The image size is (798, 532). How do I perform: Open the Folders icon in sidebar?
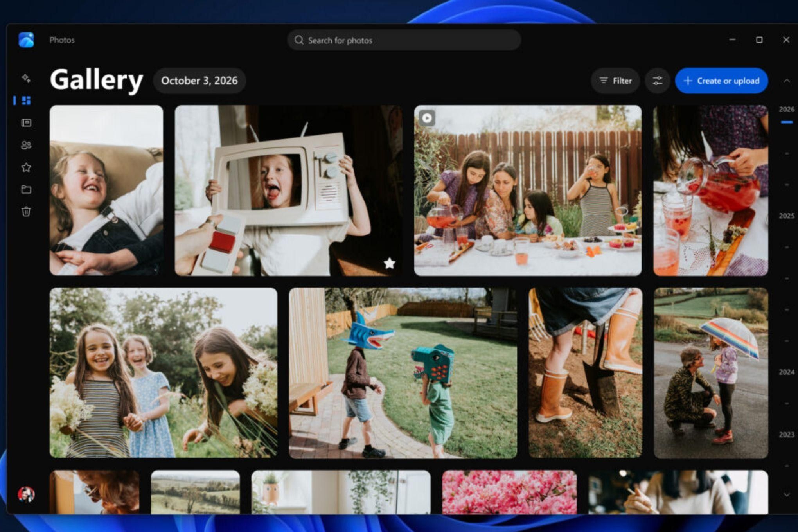click(26, 190)
